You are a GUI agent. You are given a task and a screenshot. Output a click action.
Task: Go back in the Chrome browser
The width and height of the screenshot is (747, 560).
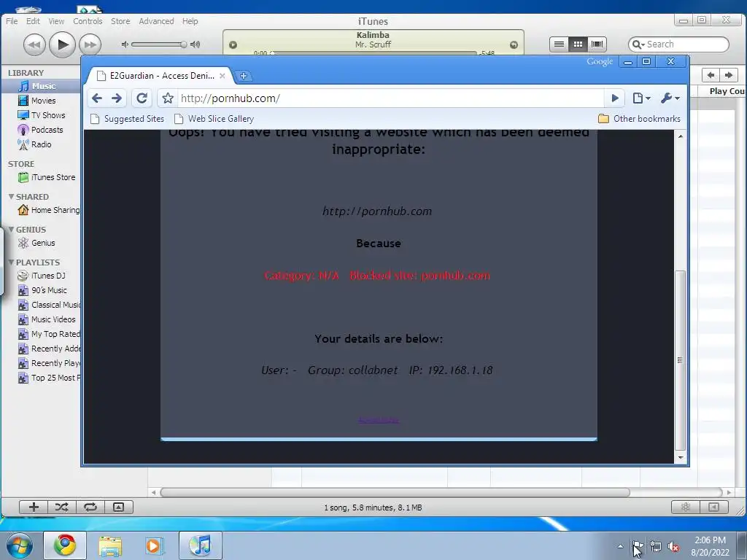[x=97, y=98]
